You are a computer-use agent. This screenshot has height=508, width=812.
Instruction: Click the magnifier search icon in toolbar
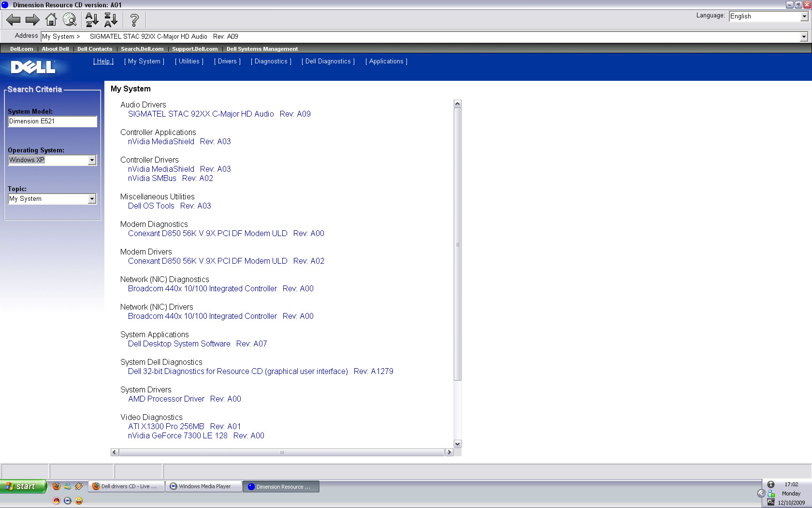[x=70, y=20]
